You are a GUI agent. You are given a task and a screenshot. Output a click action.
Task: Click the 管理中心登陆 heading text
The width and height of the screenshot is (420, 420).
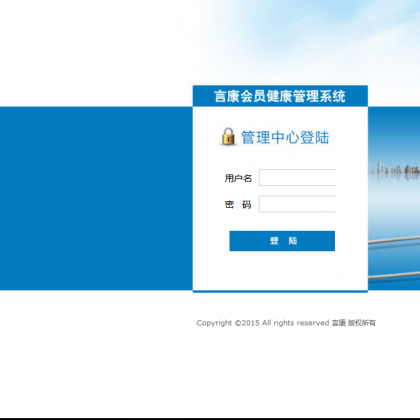[x=285, y=137]
